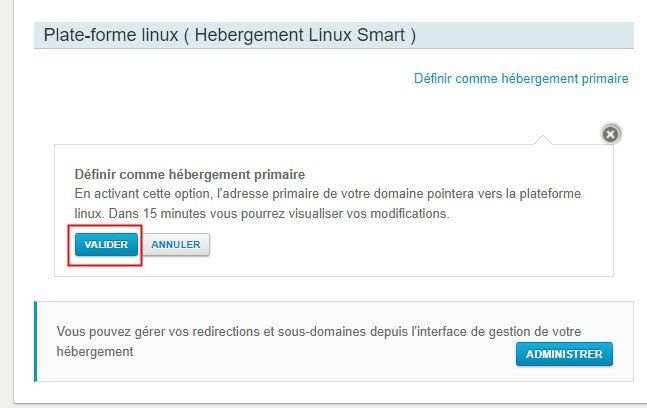Click the top-right 'Définir comme hébergement primaire' link
The height and width of the screenshot is (408, 647).
tap(521, 78)
